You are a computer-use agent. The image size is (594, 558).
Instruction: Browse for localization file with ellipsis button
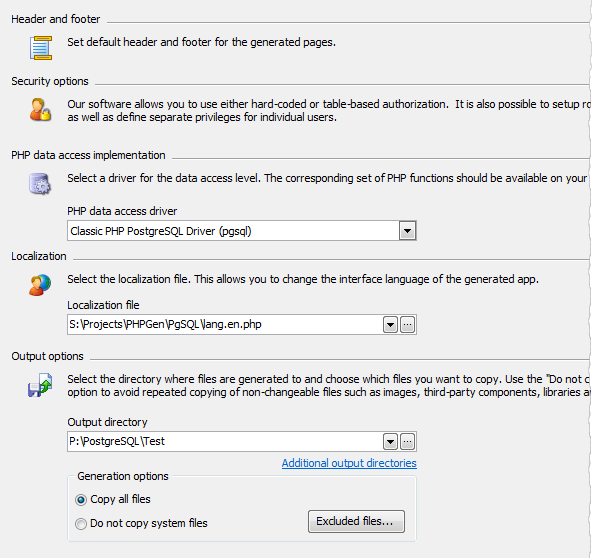[x=407, y=325]
